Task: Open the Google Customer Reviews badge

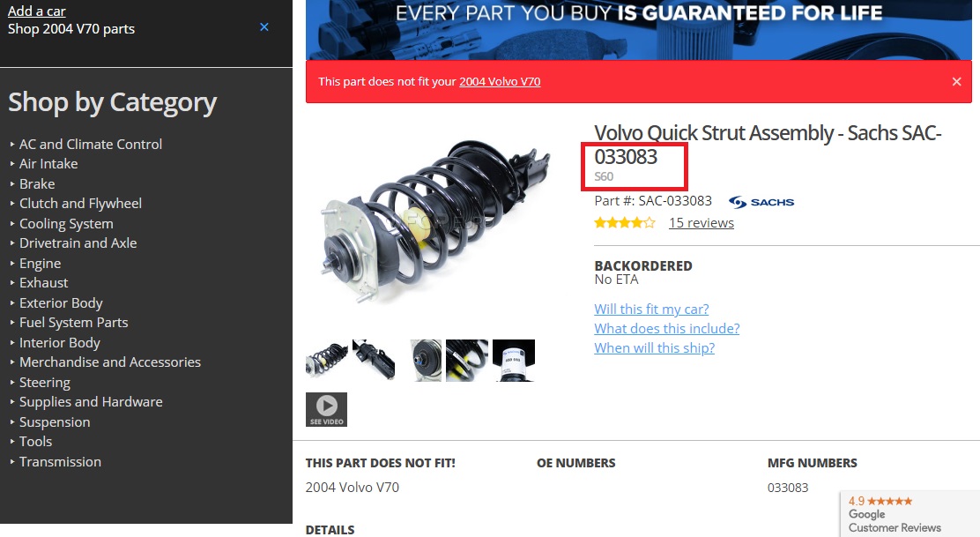Action: [909, 514]
